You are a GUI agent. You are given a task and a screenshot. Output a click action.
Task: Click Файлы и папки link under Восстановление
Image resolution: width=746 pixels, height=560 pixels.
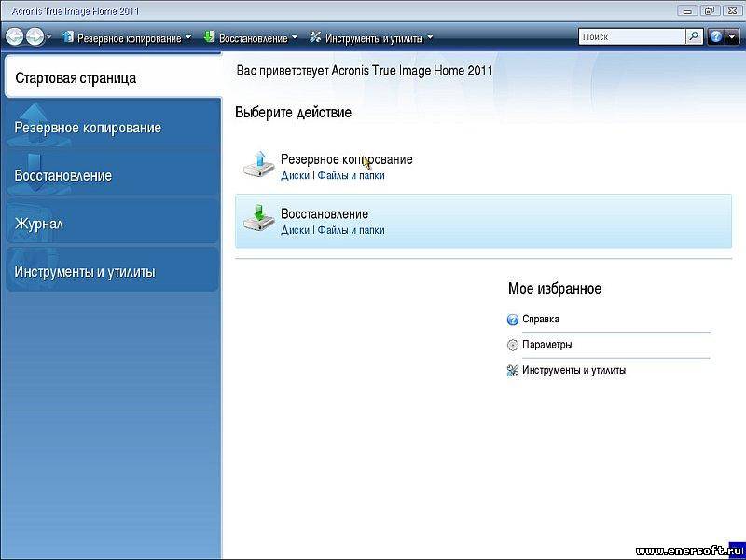(352, 230)
